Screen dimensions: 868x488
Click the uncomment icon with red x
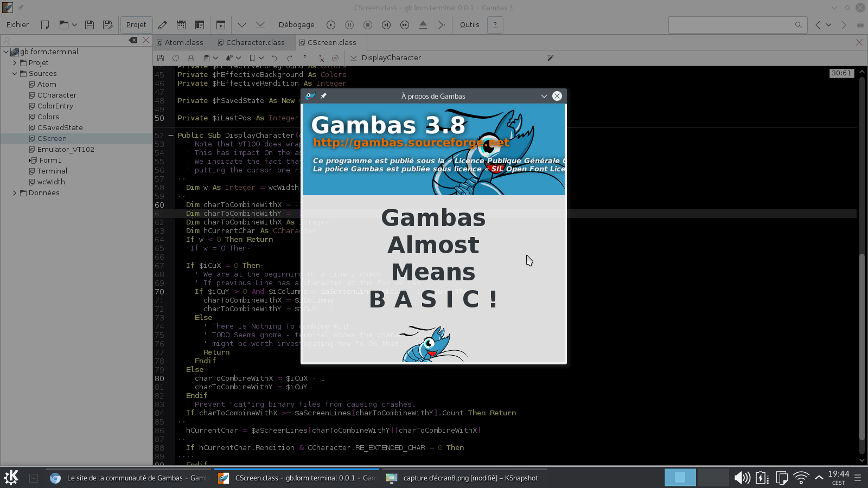[x=320, y=58]
